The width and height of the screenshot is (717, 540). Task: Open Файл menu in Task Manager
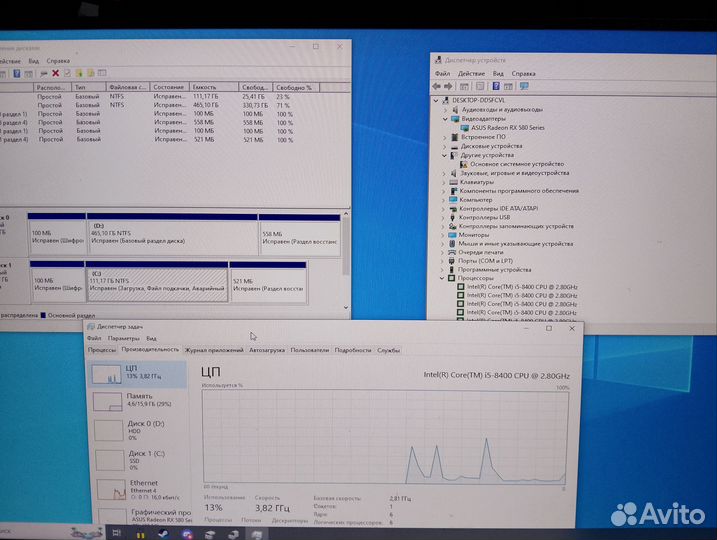(94, 338)
